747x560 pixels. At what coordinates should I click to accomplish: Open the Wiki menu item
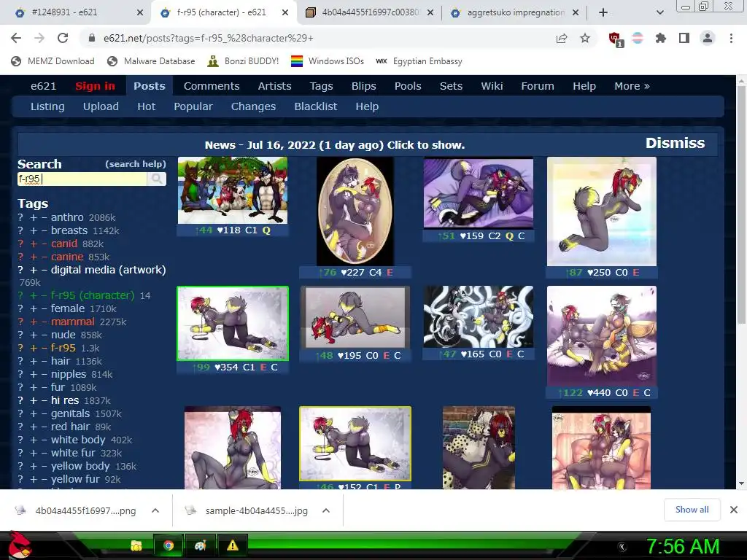click(492, 86)
